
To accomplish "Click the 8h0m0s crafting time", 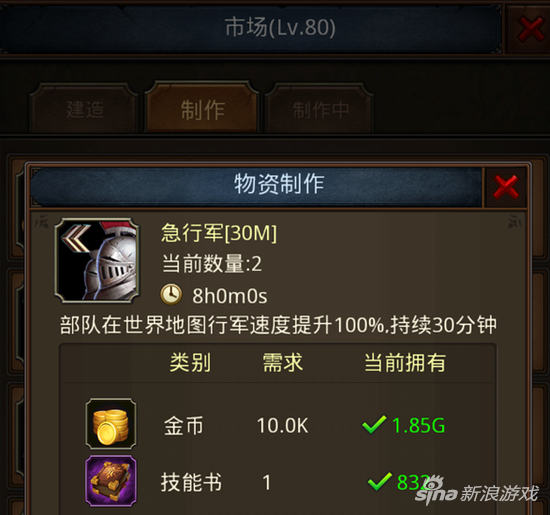I will click(x=229, y=296).
